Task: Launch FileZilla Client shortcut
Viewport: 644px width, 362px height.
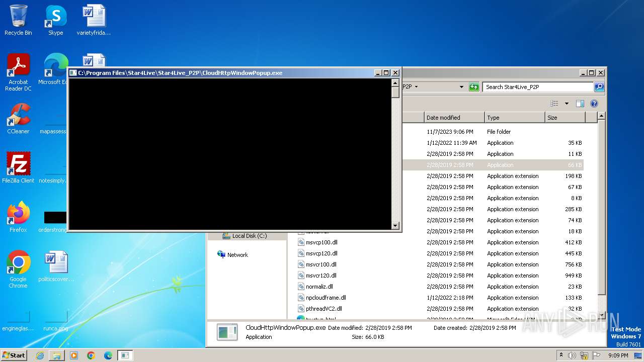Action: (18, 168)
